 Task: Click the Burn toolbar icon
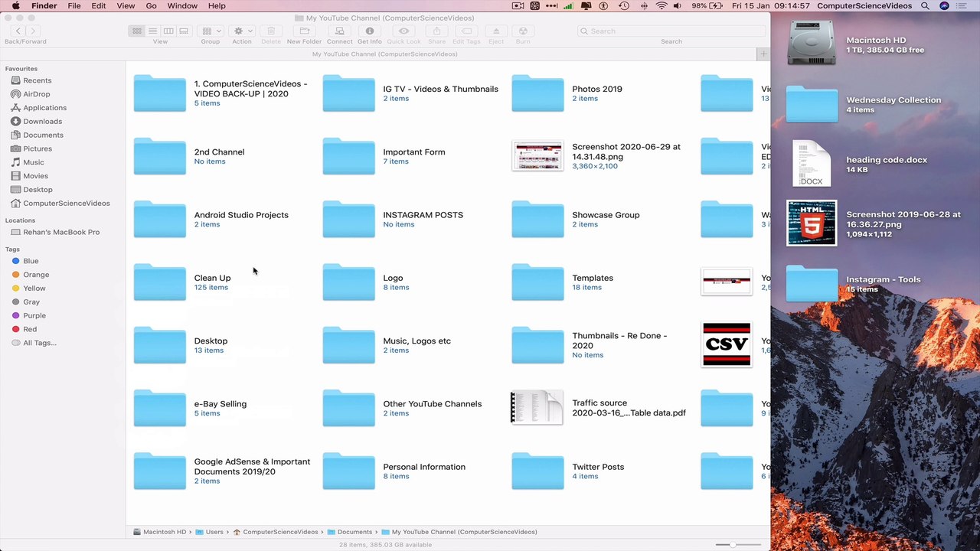click(523, 31)
